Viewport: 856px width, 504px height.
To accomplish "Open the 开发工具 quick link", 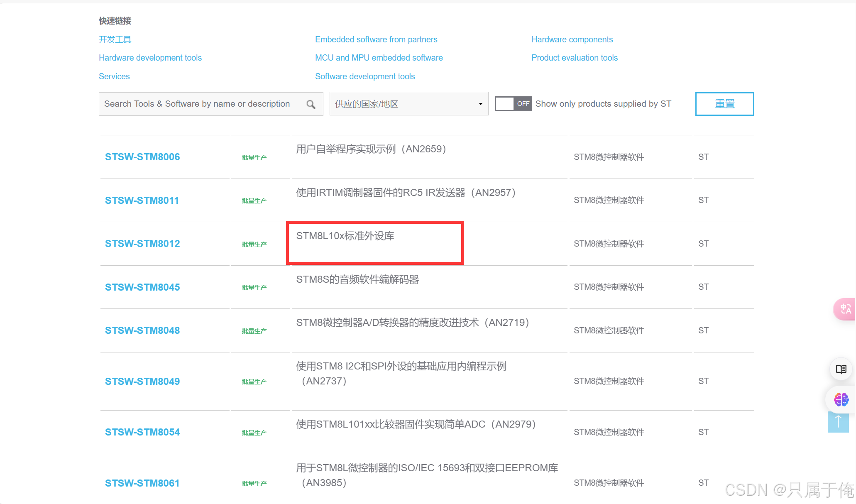I will pos(115,39).
